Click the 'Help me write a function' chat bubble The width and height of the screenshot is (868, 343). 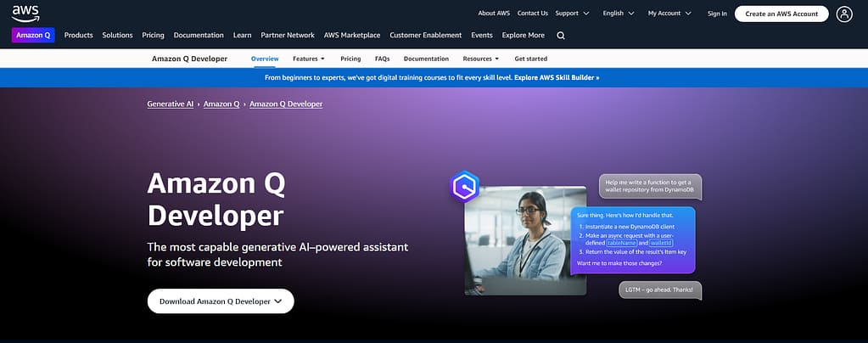(650, 186)
